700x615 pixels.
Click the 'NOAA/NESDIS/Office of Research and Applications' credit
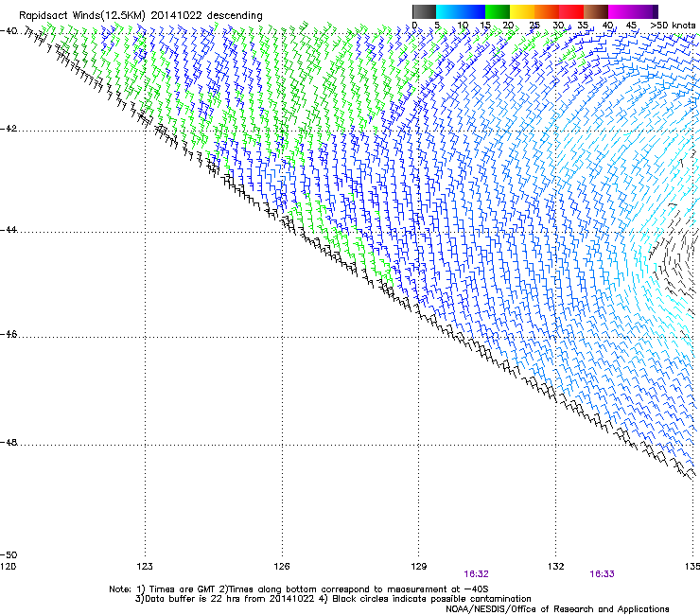pos(557,609)
